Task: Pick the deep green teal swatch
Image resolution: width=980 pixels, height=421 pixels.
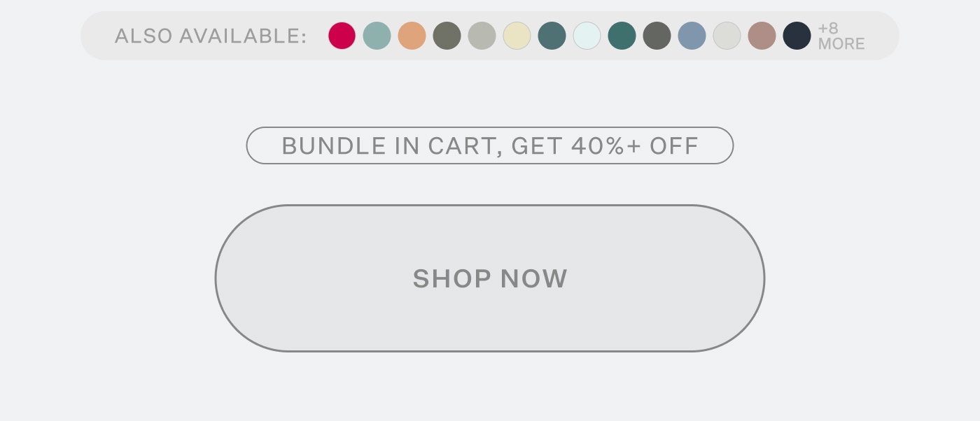Action: click(622, 36)
